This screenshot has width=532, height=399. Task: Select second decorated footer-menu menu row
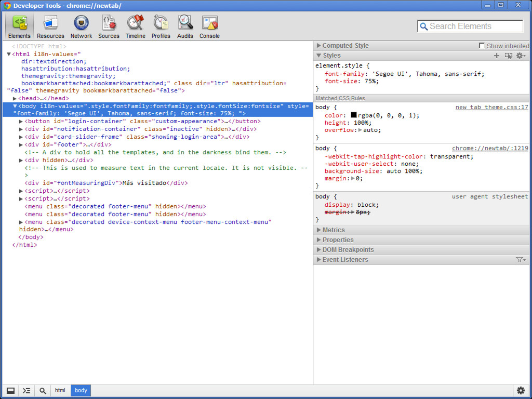pos(115,214)
